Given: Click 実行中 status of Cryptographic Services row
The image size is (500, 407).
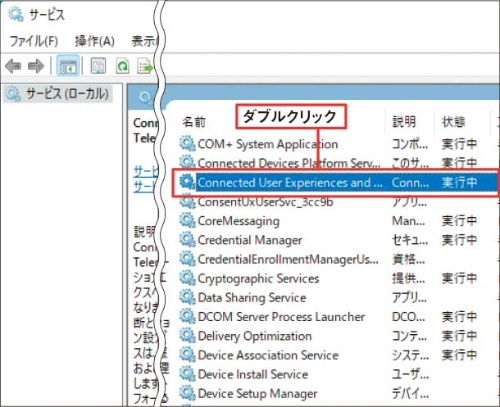Looking at the screenshot, I should point(459,278).
